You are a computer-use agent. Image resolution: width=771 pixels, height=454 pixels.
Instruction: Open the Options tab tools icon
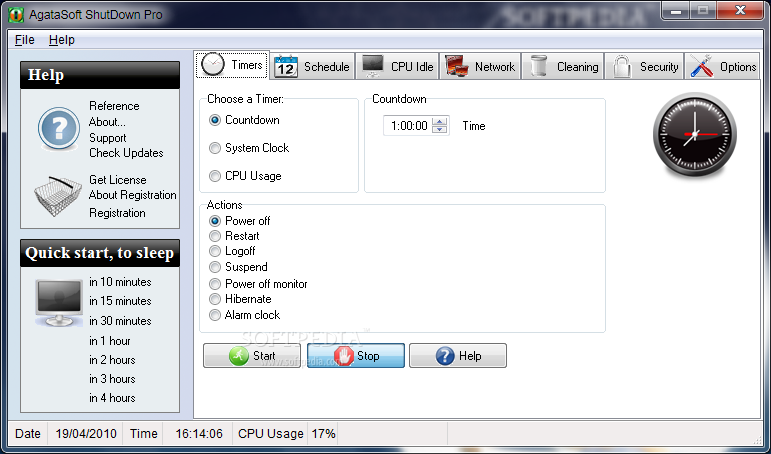coord(722,66)
